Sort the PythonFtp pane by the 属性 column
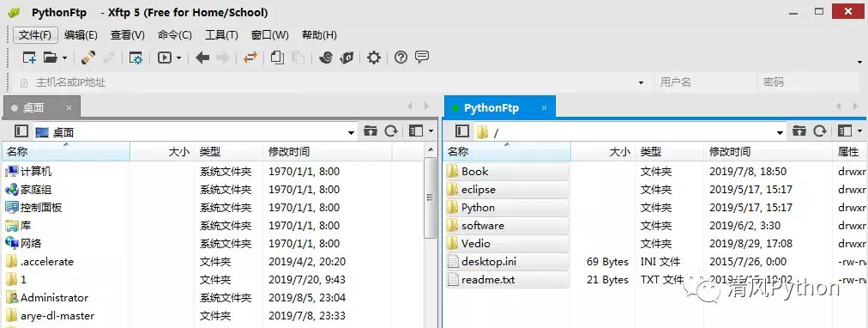868x328 pixels. click(x=850, y=151)
